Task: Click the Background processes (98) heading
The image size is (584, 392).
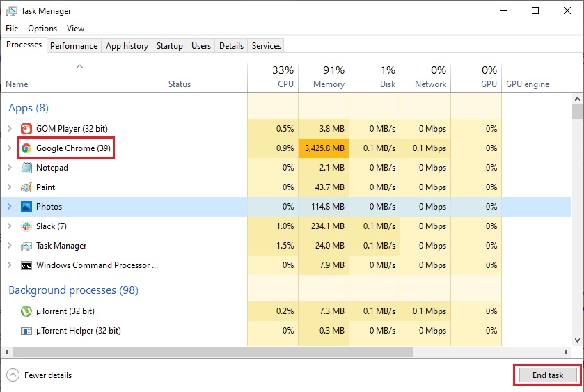Action: (x=73, y=290)
